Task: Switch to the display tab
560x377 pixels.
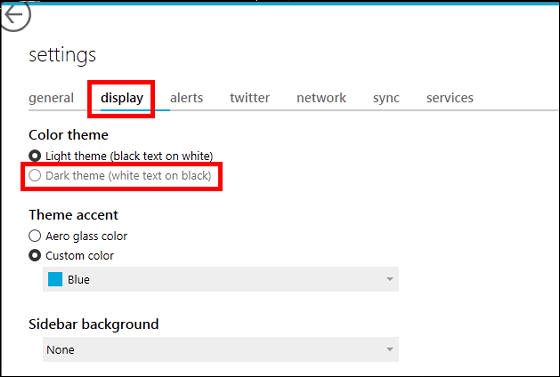Action: pos(122,98)
